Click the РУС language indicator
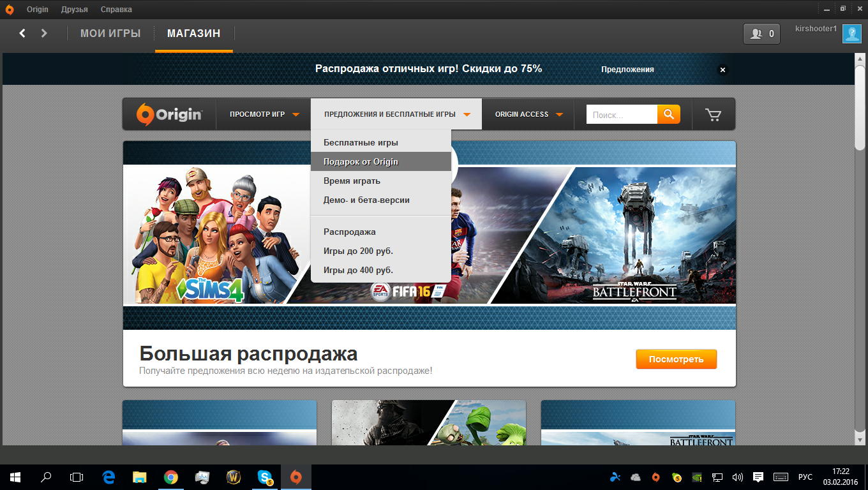Image resolution: width=868 pixels, height=490 pixels. pos(805,477)
